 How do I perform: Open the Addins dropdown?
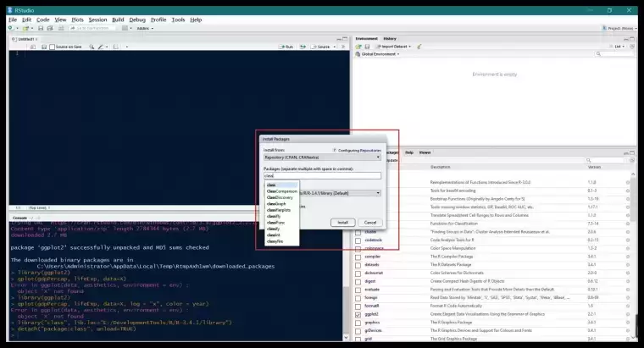pyautogui.click(x=145, y=28)
